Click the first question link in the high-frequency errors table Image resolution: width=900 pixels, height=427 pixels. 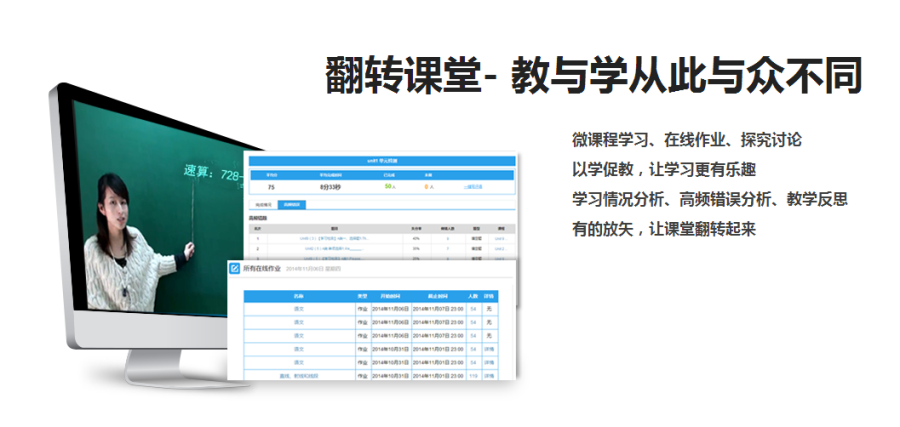[333, 239]
